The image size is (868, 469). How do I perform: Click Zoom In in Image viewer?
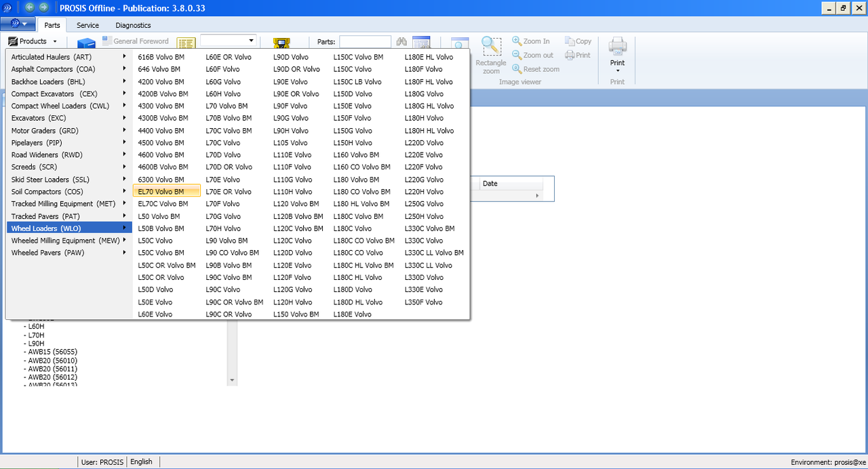(531, 41)
